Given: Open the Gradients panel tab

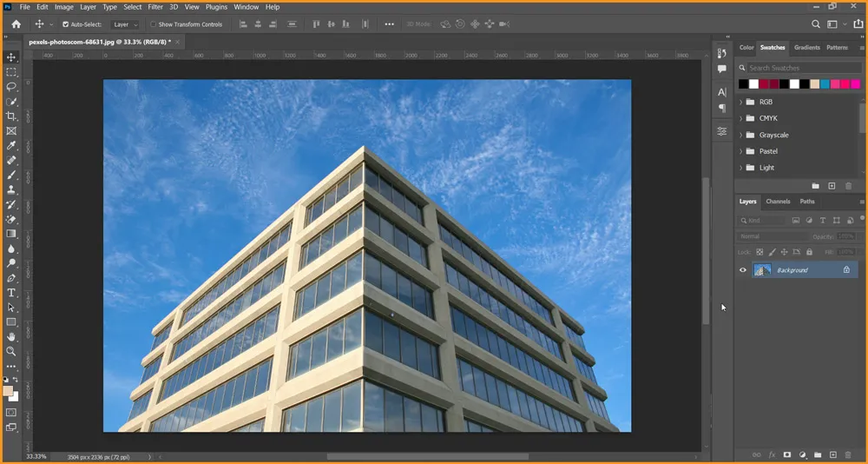Looking at the screenshot, I should 806,48.
